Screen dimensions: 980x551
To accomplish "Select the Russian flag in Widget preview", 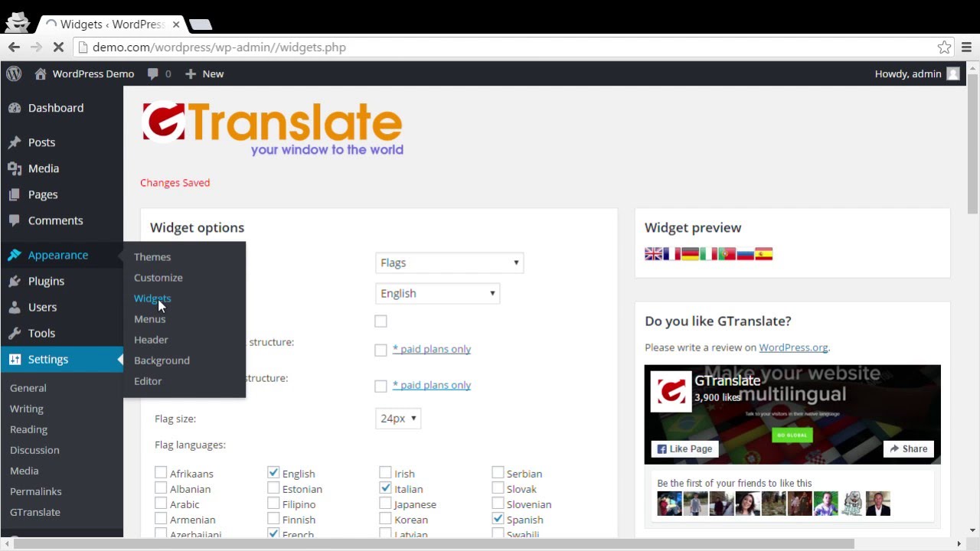I will (x=746, y=254).
